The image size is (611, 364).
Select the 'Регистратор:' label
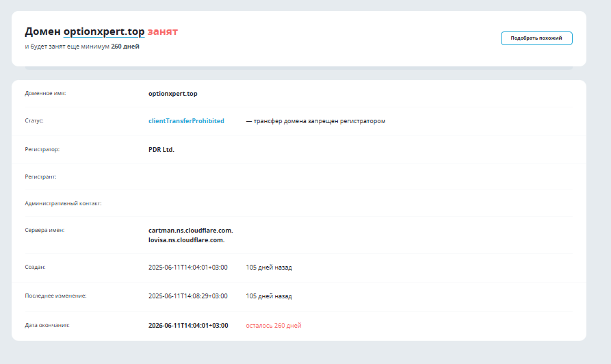click(42, 149)
